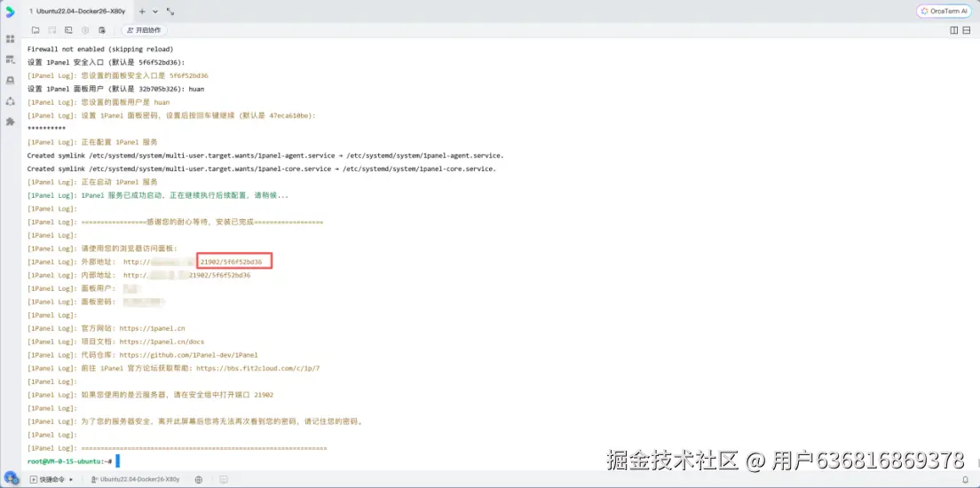Click the '正在启动 1Panel 服务' log line
The height and width of the screenshot is (488, 980).
tap(92, 182)
